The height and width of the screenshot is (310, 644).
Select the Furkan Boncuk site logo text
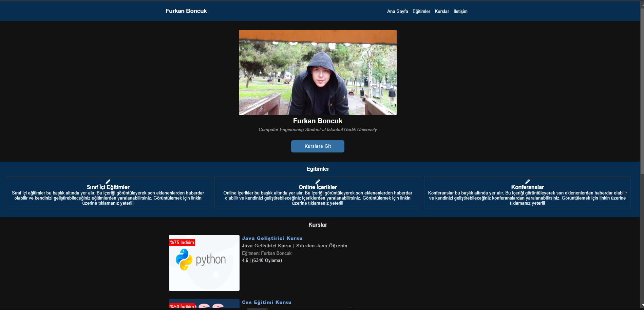pos(186,11)
